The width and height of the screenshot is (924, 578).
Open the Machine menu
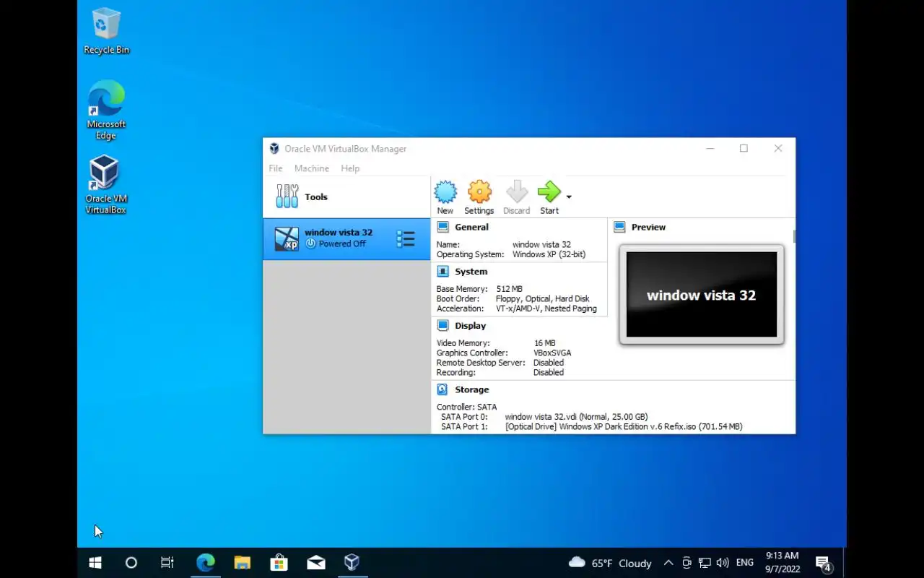point(312,168)
